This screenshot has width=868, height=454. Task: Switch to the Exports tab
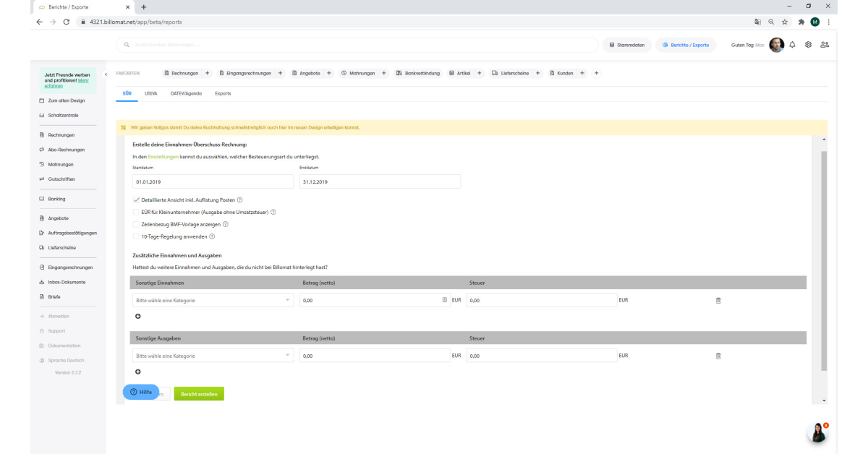pos(223,93)
